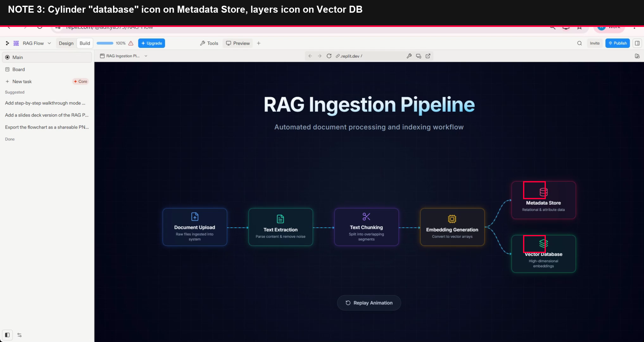Screen dimensions: 644x342
Task: Select the Vector Database node
Action: (x=544, y=254)
